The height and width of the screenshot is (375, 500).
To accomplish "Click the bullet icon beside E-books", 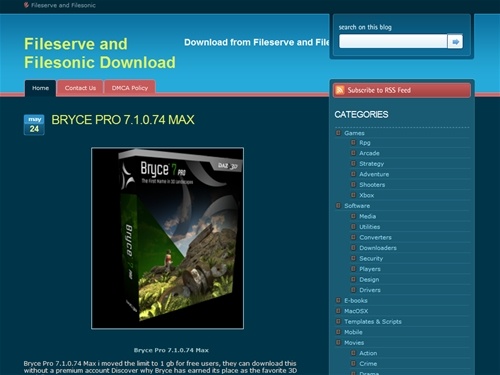I will point(338,300).
